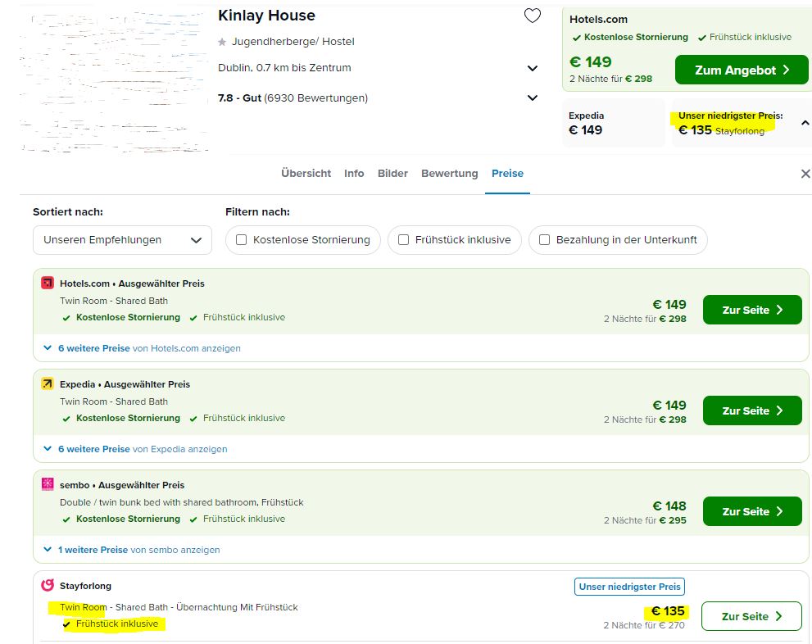Click the star icon beside Jugendherberge
Screen dimensions: 812x644
point(222,42)
